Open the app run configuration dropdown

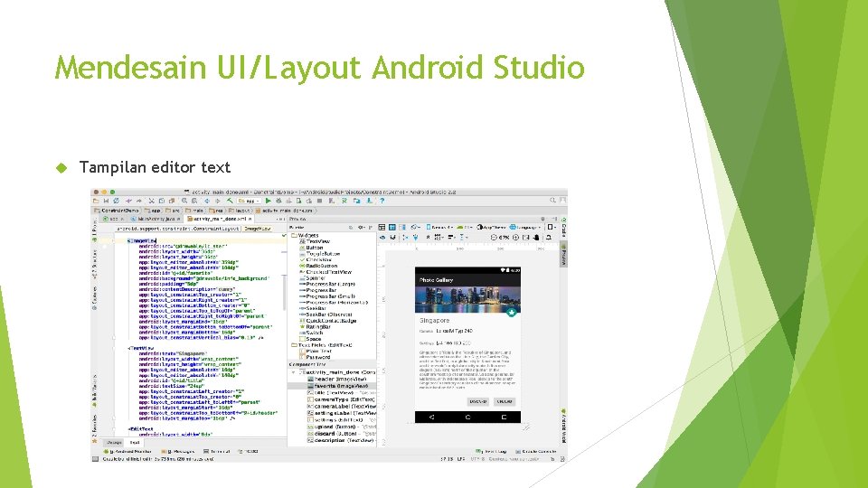point(250,201)
